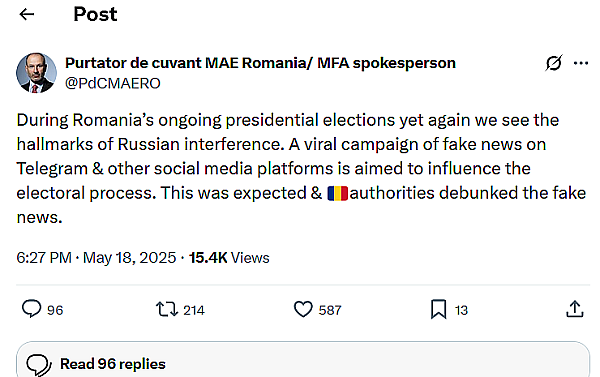Click the 587 likes count
Image resolution: width=600 pixels, height=377 pixels.
pos(330,310)
